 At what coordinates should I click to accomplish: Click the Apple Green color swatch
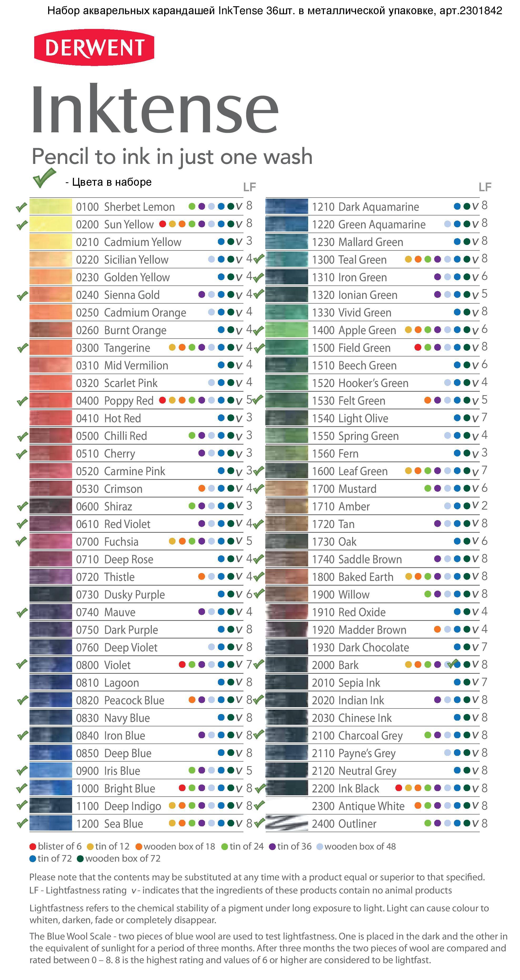287,330
